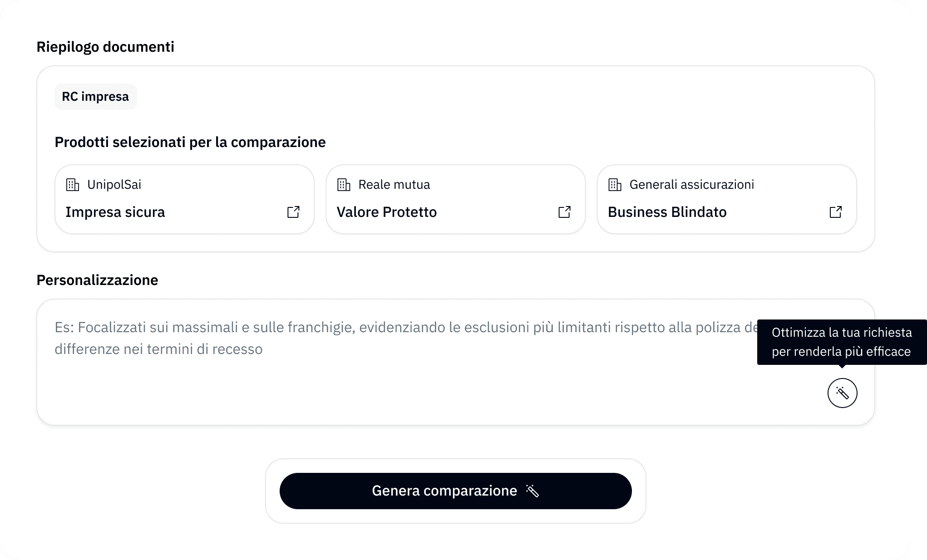This screenshot has height=560, width=927.
Task: Click the Reale mutua company building icon
Action: pyautogui.click(x=343, y=184)
